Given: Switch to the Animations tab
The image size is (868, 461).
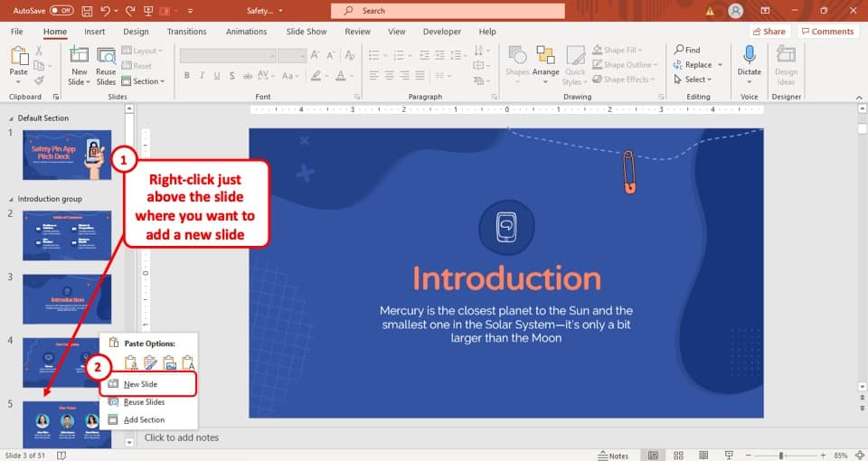Looking at the screenshot, I should pos(246,32).
